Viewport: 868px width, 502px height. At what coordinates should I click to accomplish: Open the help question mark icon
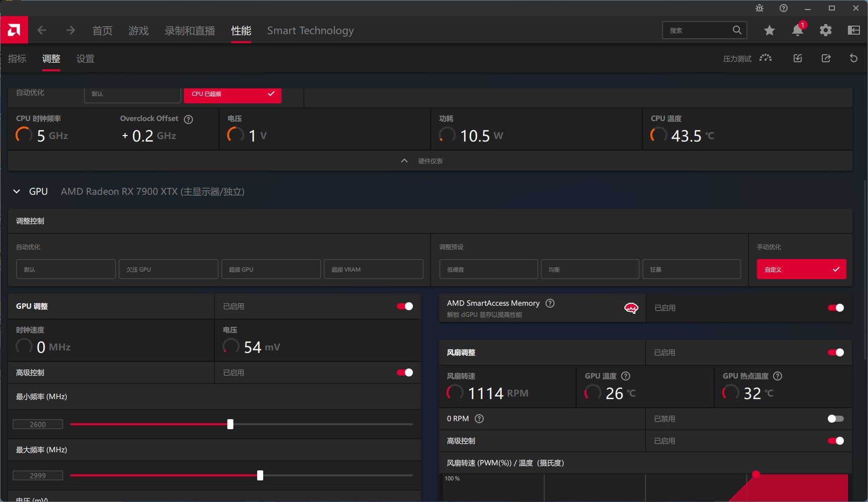[784, 8]
